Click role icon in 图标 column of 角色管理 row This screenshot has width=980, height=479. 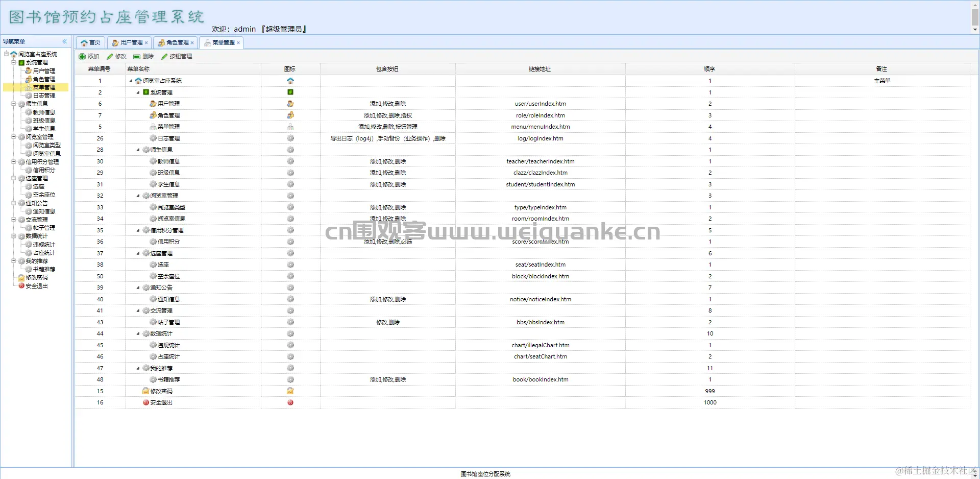pos(290,115)
